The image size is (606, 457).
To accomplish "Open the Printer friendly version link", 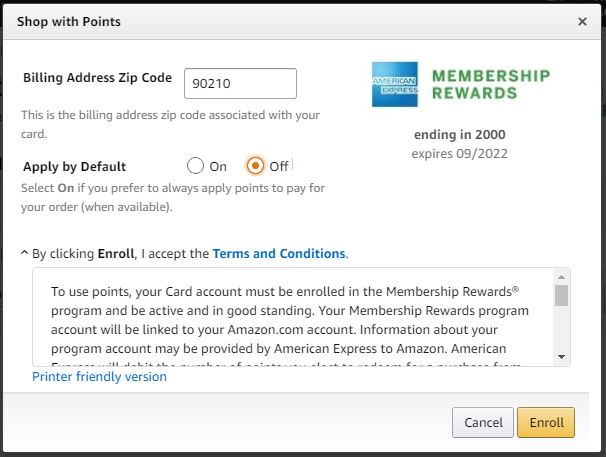I will pos(99,377).
